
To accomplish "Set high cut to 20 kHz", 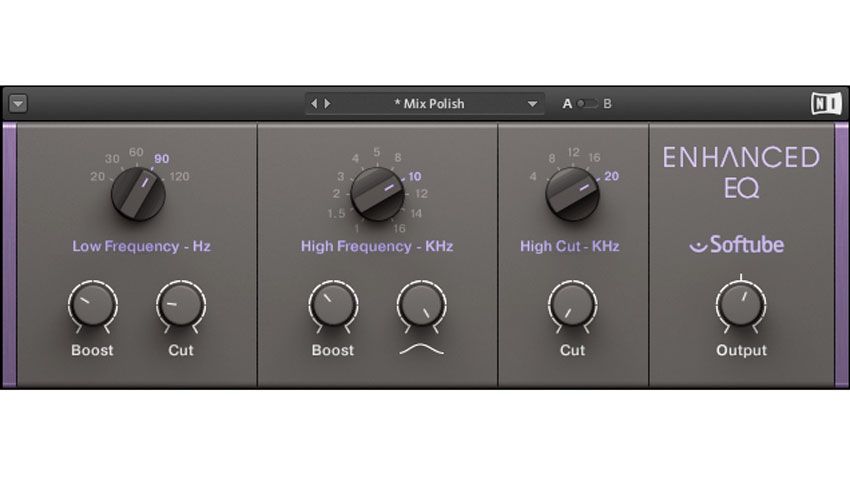I will [611, 177].
